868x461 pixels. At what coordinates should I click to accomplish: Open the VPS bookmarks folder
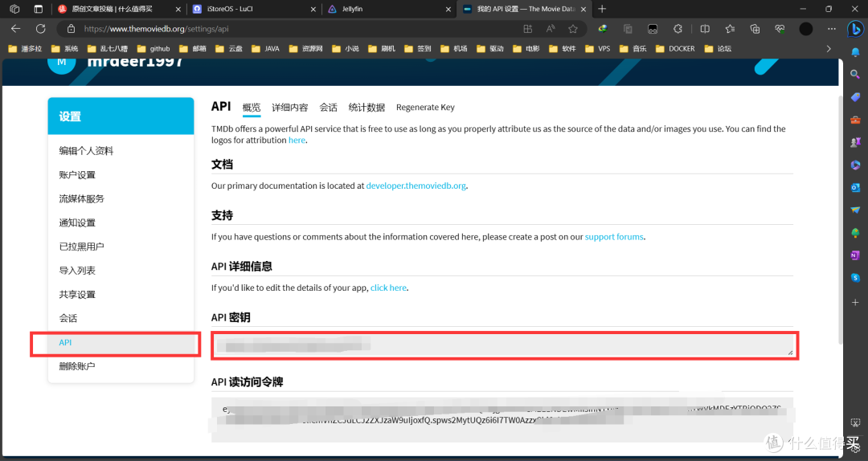point(597,49)
